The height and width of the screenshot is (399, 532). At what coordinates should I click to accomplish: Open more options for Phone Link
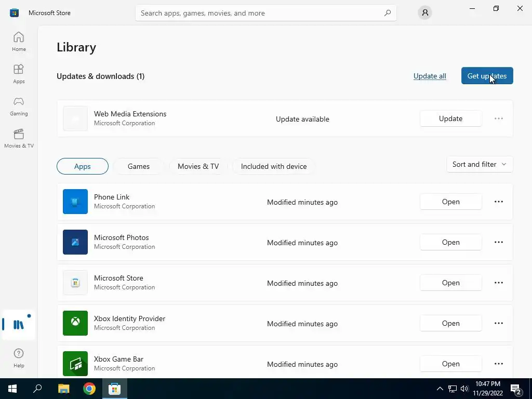(x=499, y=202)
